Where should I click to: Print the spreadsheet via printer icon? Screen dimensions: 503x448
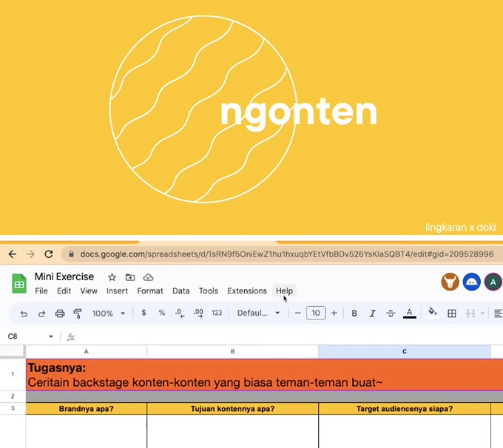[x=60, y=313]
